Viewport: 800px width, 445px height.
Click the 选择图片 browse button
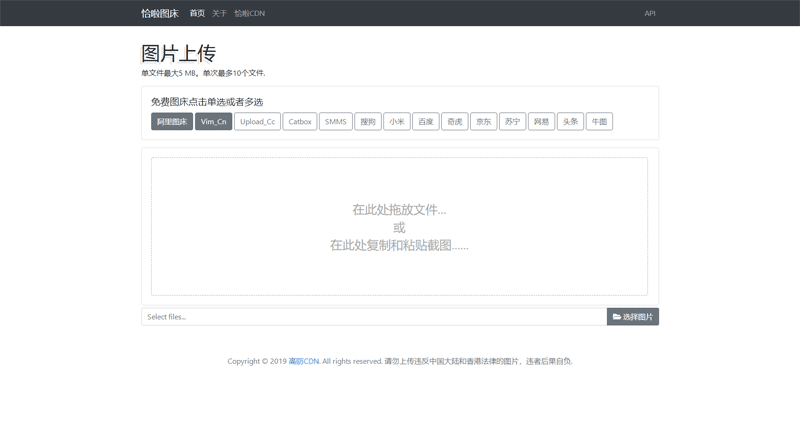pyautogui.click(x=633, y=316)
